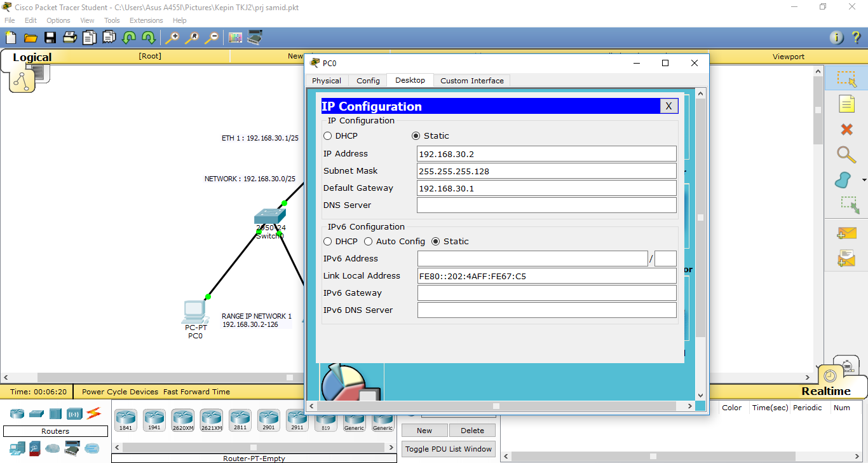Save the project with the floppy icon
The image size is (868, 463).
(50, 38)
